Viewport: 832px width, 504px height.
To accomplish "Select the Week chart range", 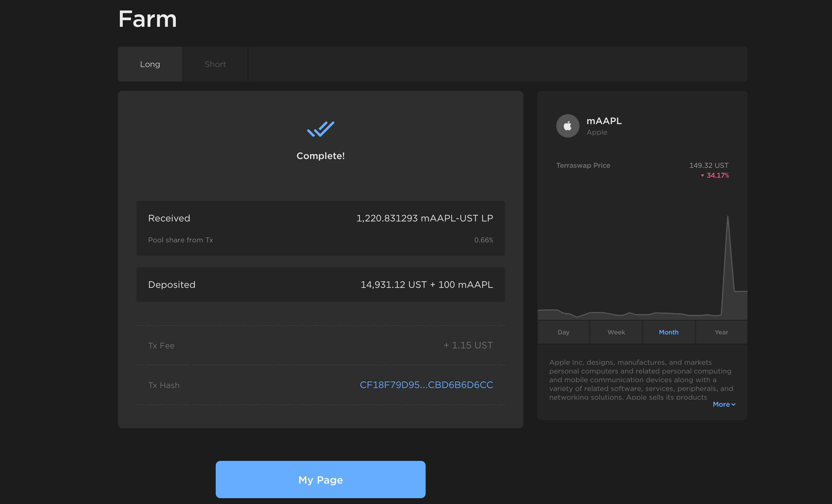I will pyautogui.click(x=616, y=332).
